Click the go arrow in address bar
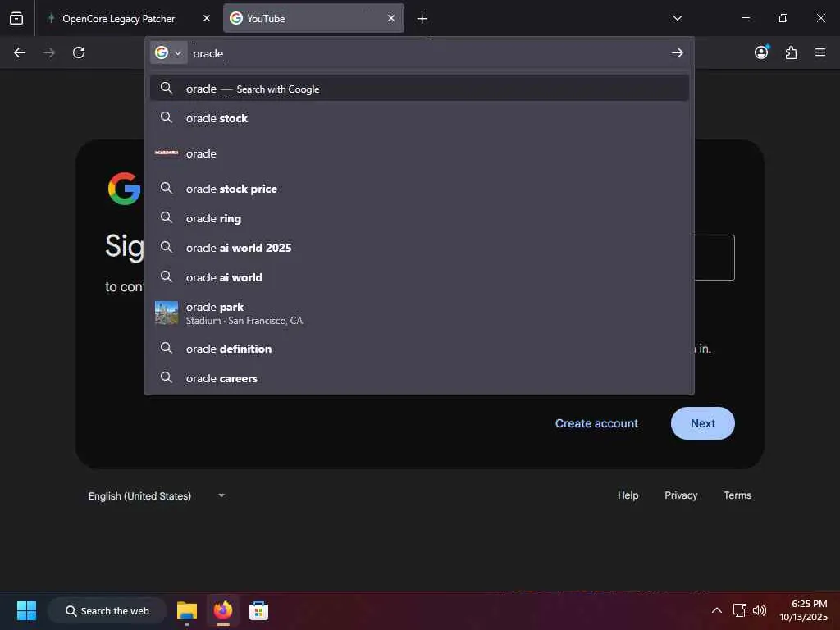This screenshot has width=840, height=630. tap(677, 52)
